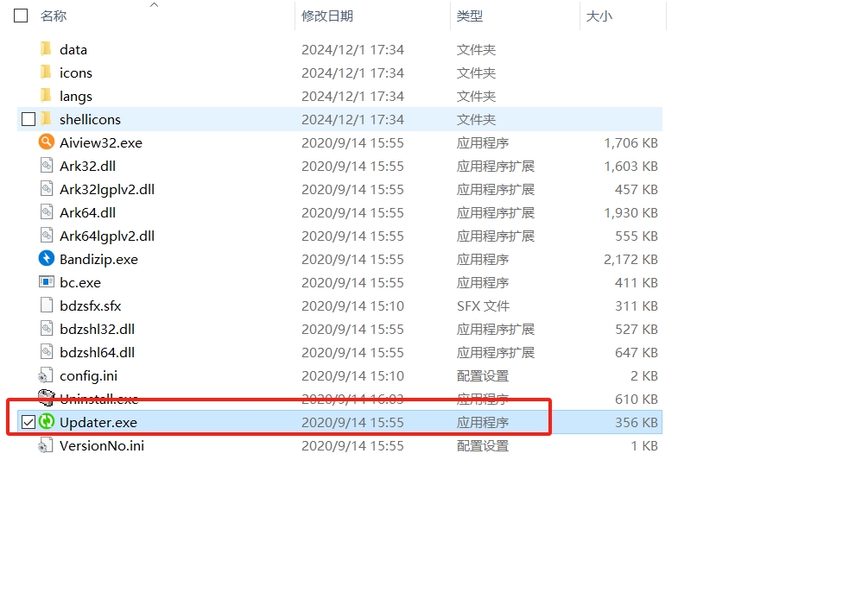Select the folder name data
This screenshot has height=592, width=868.
pos(73,49)
